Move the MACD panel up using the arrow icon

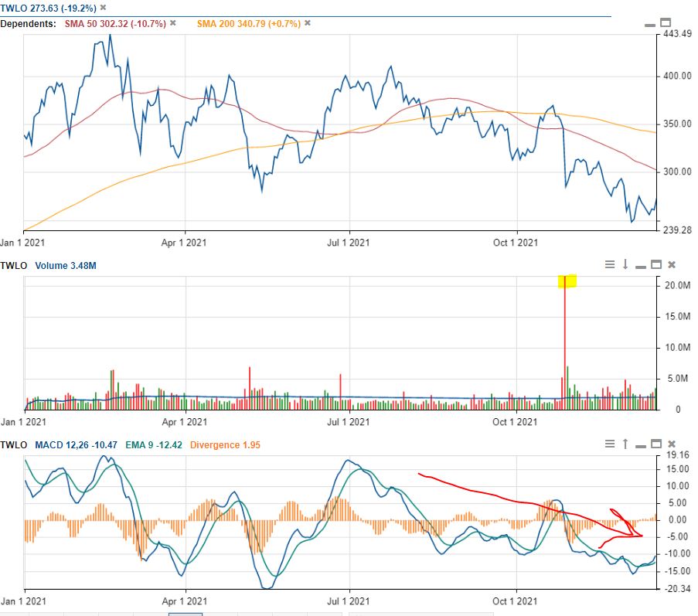click(x=625, y=445)
